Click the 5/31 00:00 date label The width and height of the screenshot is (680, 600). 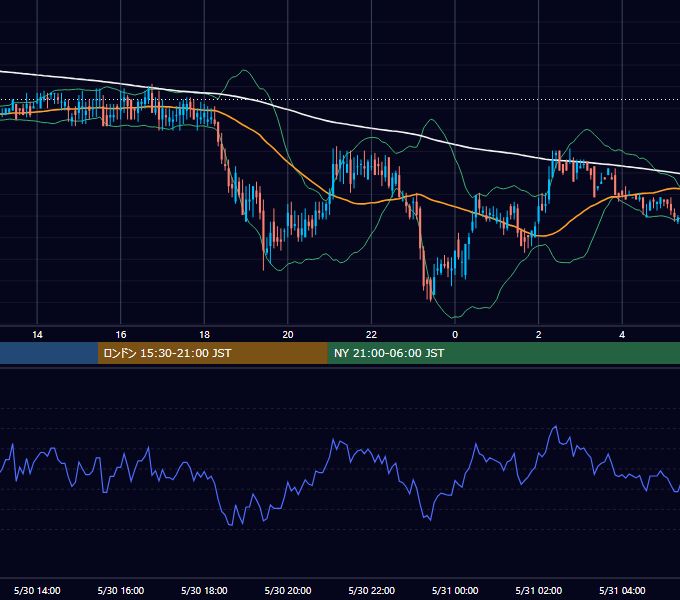[455, 590]
